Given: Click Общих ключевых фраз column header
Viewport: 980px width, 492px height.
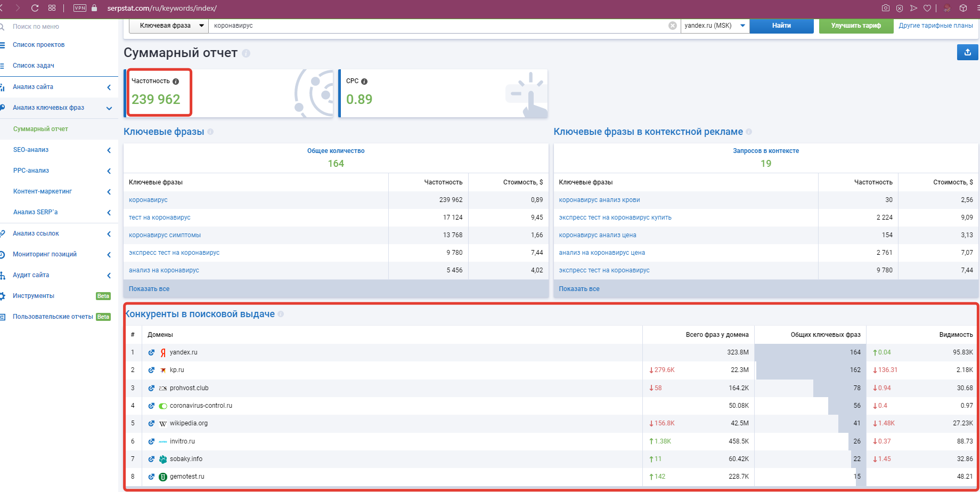Looking at the screenshot, I should coord(826,335).
